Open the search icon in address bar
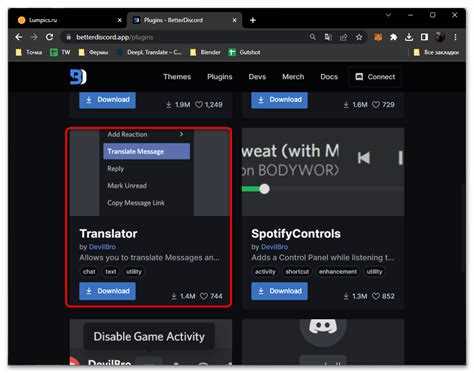The width and height of the screenshot is (474, 373). click(x=313, y=37)
